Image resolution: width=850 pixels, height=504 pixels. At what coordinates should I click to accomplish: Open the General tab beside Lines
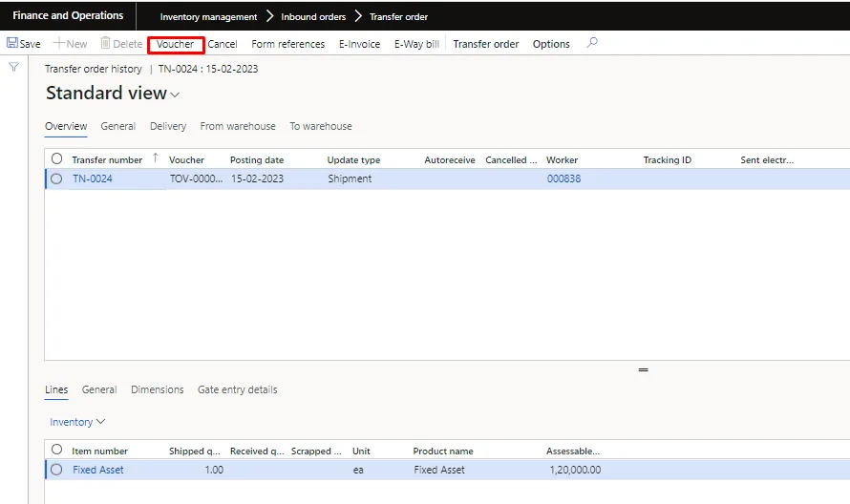(99, 389)
